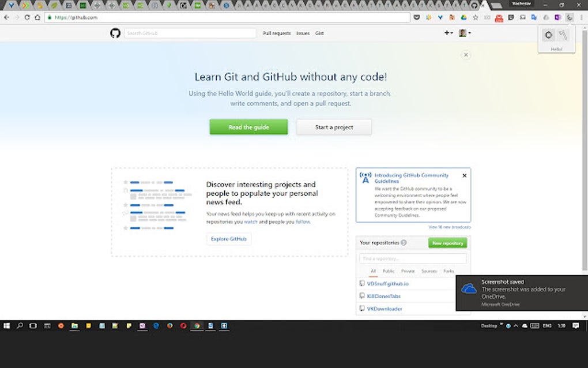Open the Pocket extension icon
Image resolution: width=588 pixels, height=368 pixels.
pos(416,17)
